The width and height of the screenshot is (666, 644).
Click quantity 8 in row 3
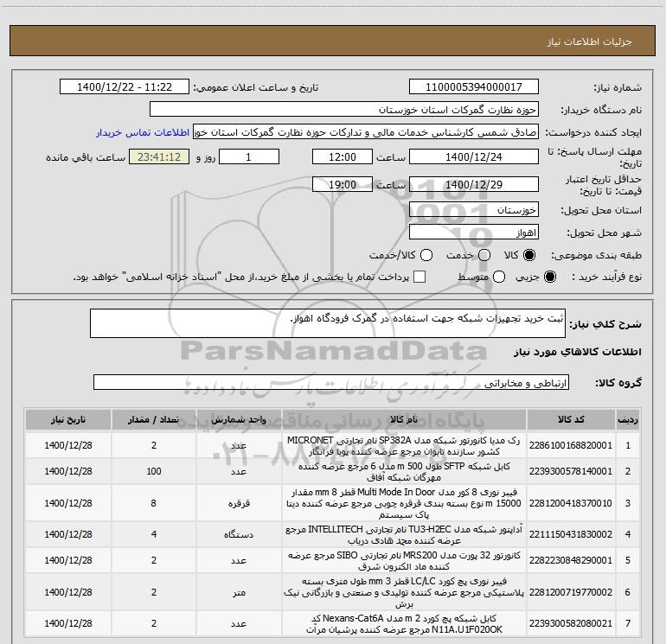[x=154, y=503]
